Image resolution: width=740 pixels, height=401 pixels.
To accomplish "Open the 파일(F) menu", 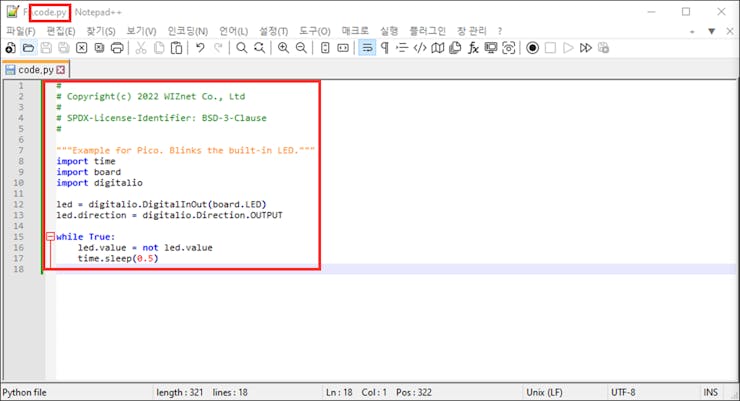I will [20, 31].
